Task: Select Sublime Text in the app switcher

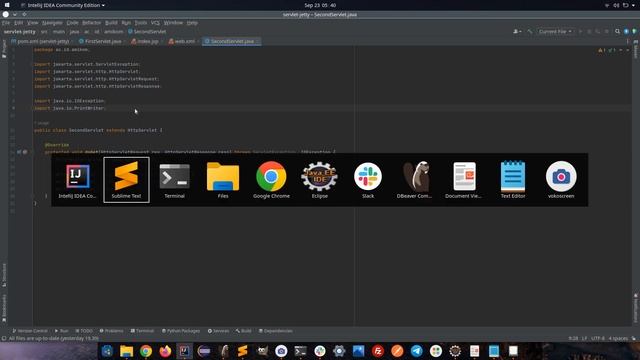Action: 127,180
